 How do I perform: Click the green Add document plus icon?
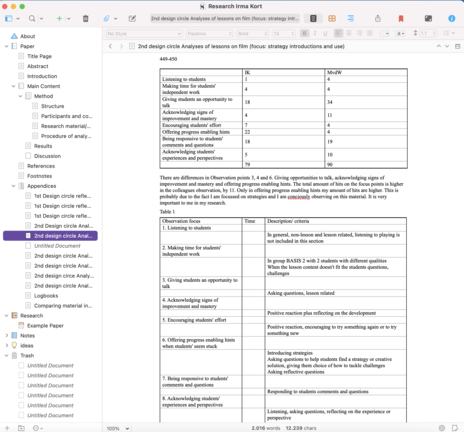point(59,19)
